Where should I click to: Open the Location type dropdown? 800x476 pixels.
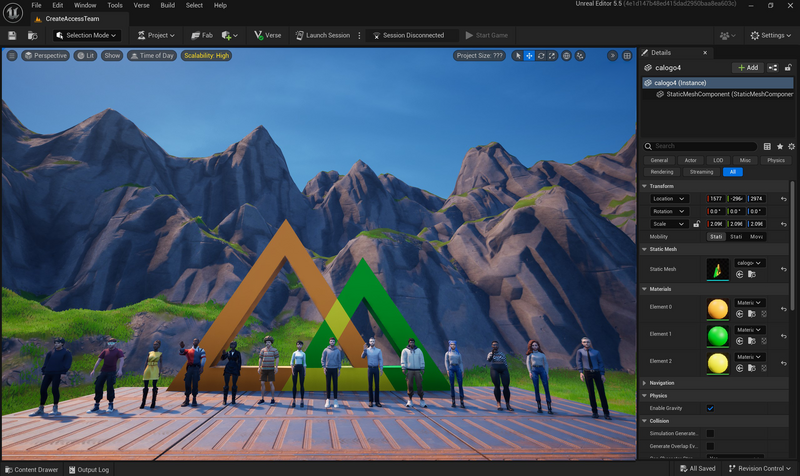pyautogui.click(x=669, y=198)
